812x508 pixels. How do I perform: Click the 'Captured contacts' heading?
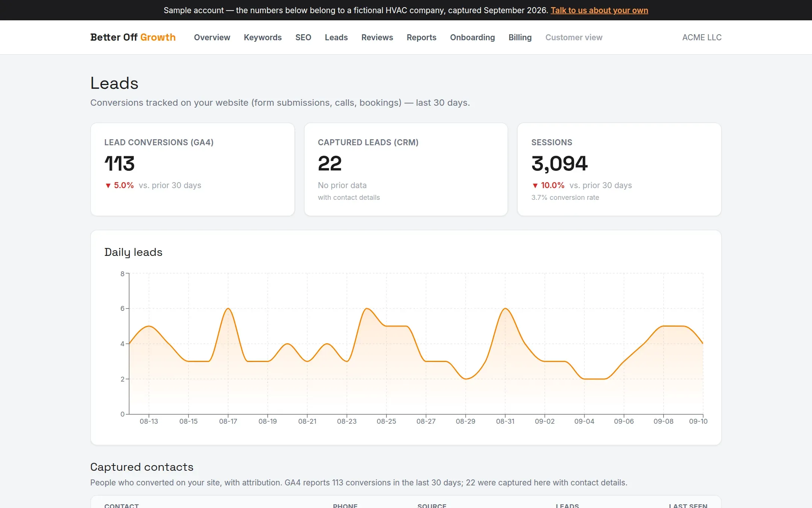coord(142,467)
